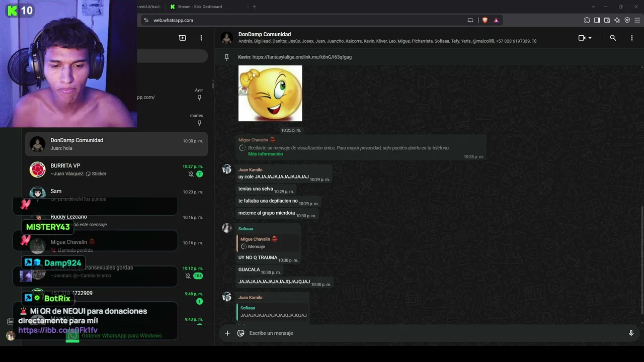Open the Ruddy Lezcano chat
644x362 pixels.
click(x=116, y=221)
